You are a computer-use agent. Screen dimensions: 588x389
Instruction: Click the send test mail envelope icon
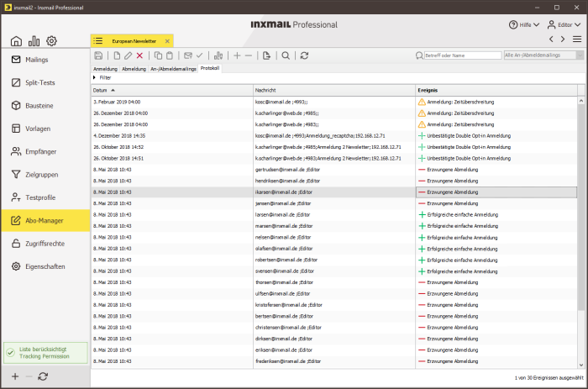[x=188, y=55]
